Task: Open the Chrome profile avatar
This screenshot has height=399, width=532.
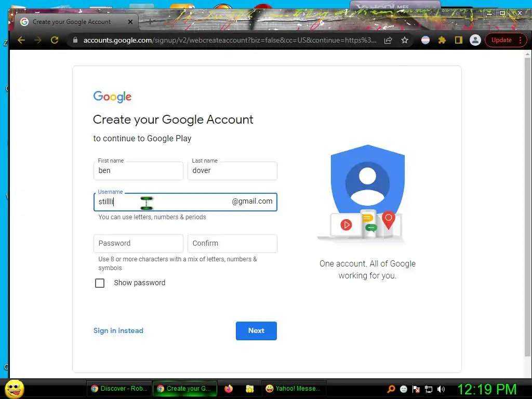Action: [475, 40]
